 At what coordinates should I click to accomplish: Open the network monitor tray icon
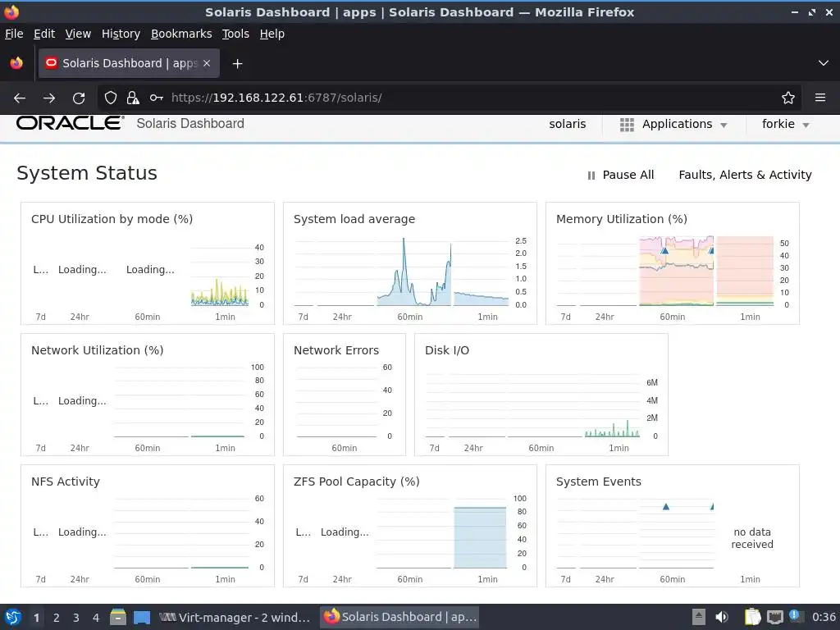tap(774, 617)
